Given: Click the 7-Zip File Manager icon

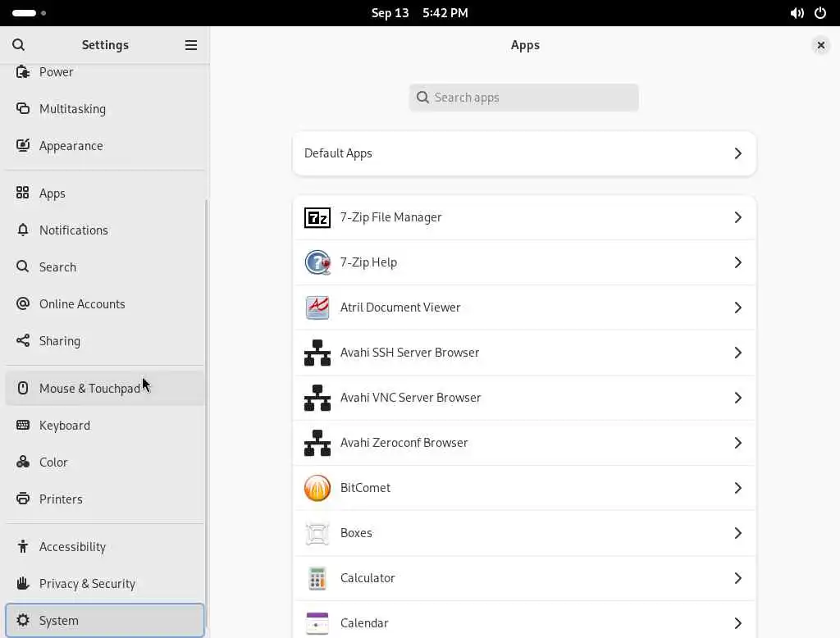Looking at the screenshot, I should (x=317, y=217).
